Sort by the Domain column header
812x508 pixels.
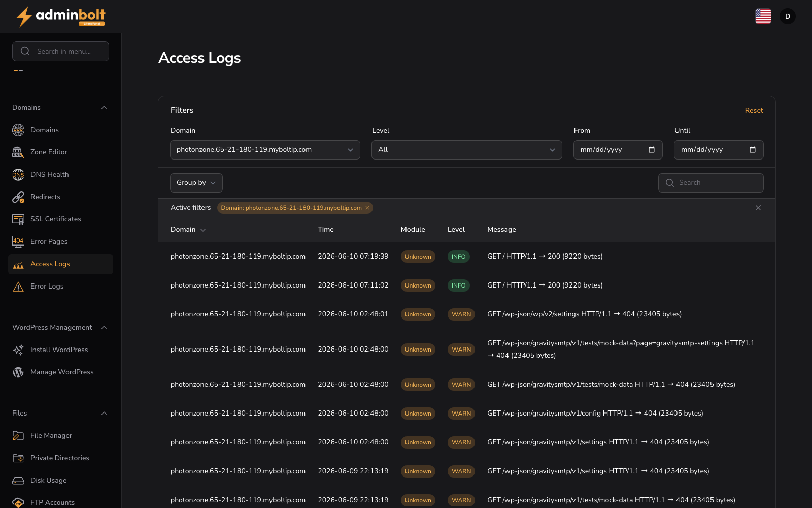[188, 230]
